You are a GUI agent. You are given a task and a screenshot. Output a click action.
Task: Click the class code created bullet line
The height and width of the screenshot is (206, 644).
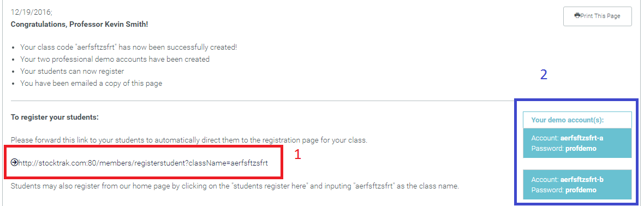(x=129, y=48)
